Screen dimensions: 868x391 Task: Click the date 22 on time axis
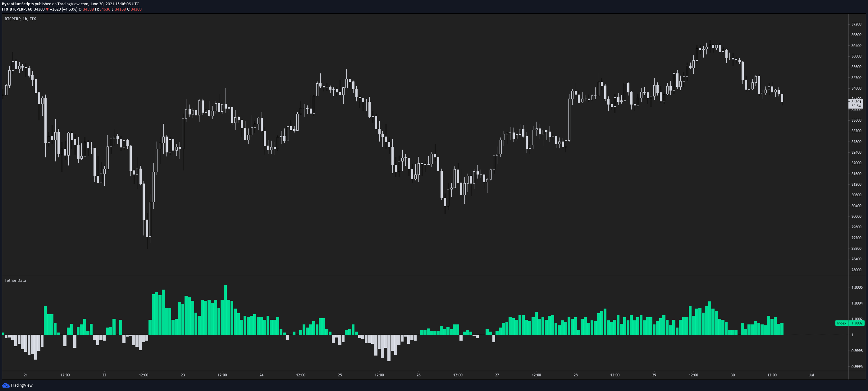(x=104, y=375)
